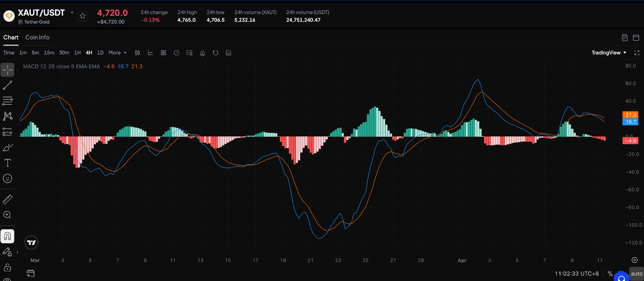
Task: Toggle favorite star for XAUT/USDT
Action: pos(83,16)
